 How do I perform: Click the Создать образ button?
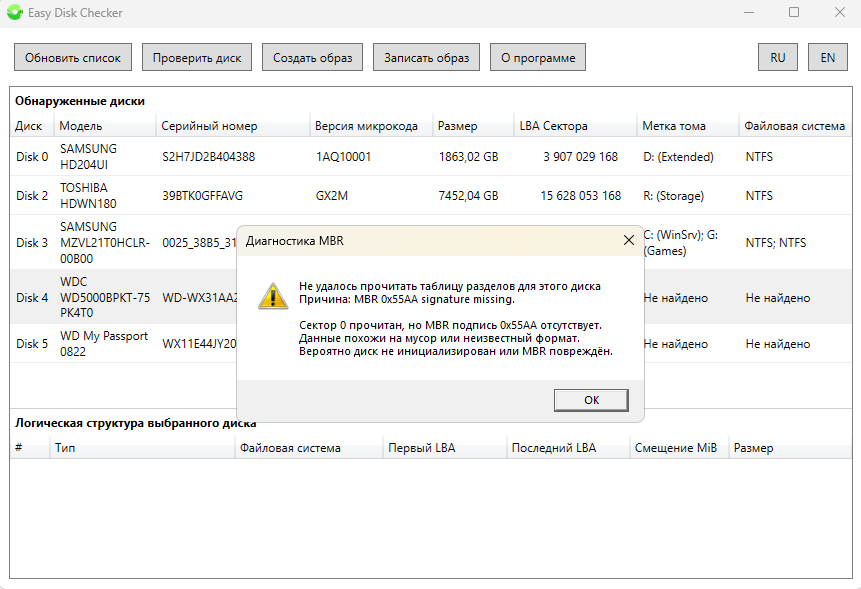pyautogui.click(x=313, y=58)
